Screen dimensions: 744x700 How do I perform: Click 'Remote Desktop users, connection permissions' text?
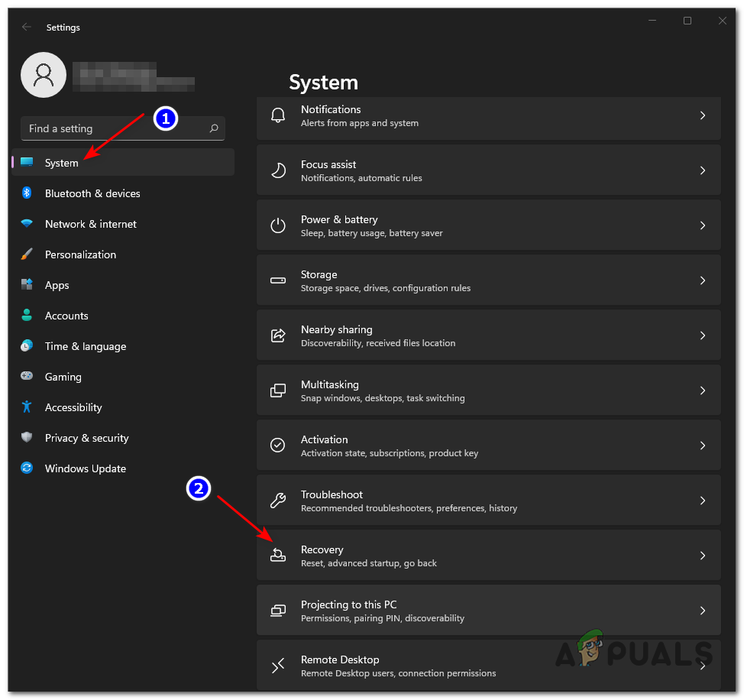(398, 673)
